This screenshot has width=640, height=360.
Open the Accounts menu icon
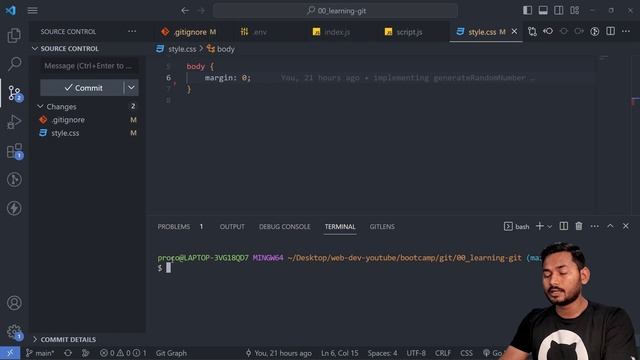[14, 303]
